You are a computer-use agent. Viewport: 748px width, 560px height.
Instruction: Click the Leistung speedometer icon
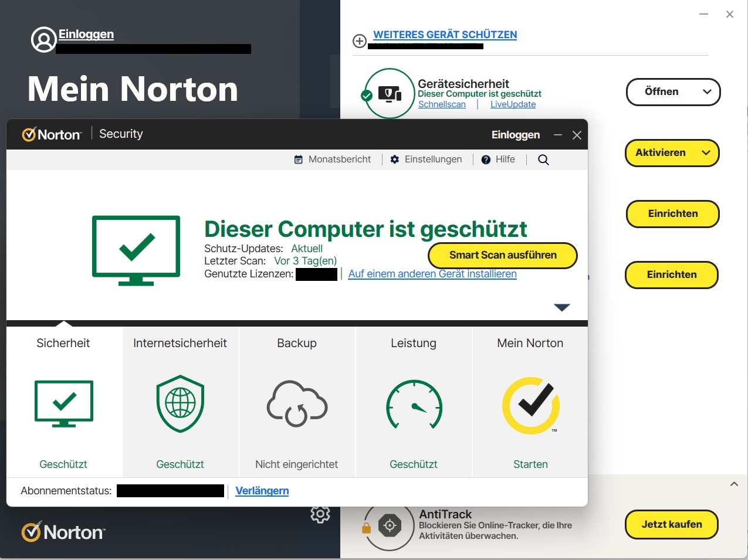414,405
